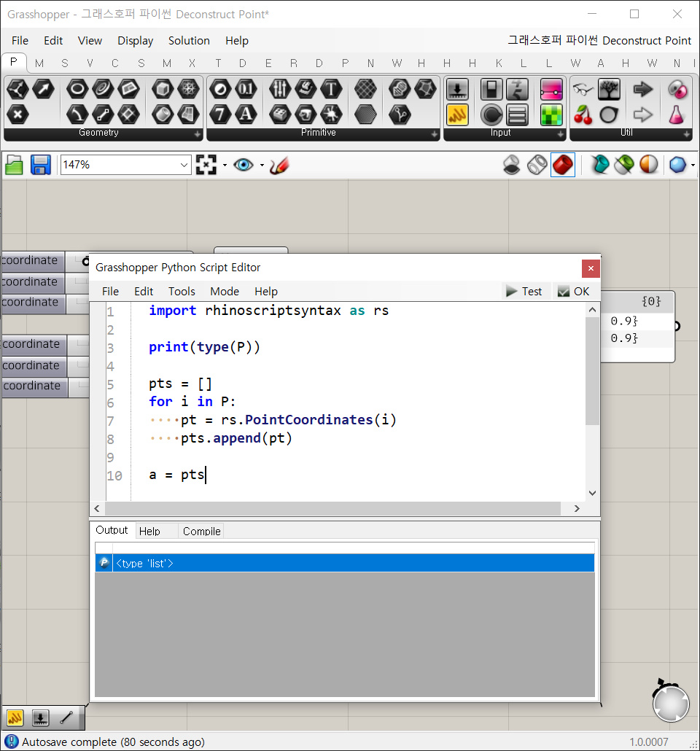Click the panel icon in the bottom-left canvas toolbar
Viewport: 700px width, 751px height.
coord(15,717)
